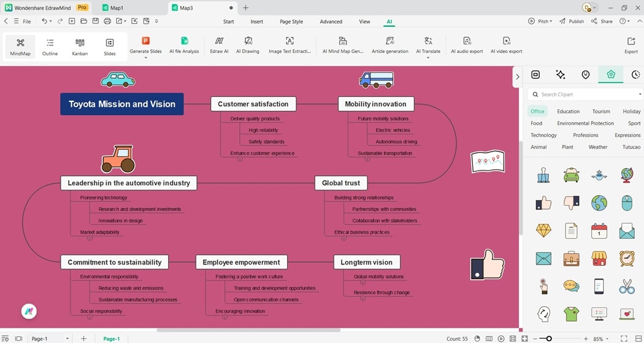This screenshot has width=644, height=343.
Task: Open the View ribbon tab
Action: (364, 21)
